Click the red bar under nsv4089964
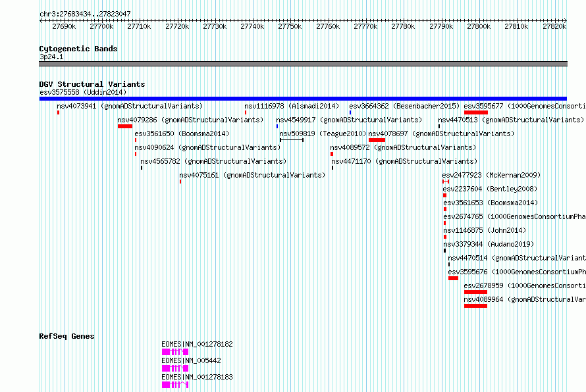This screenshot has width=586, height=392. point(476,306)
